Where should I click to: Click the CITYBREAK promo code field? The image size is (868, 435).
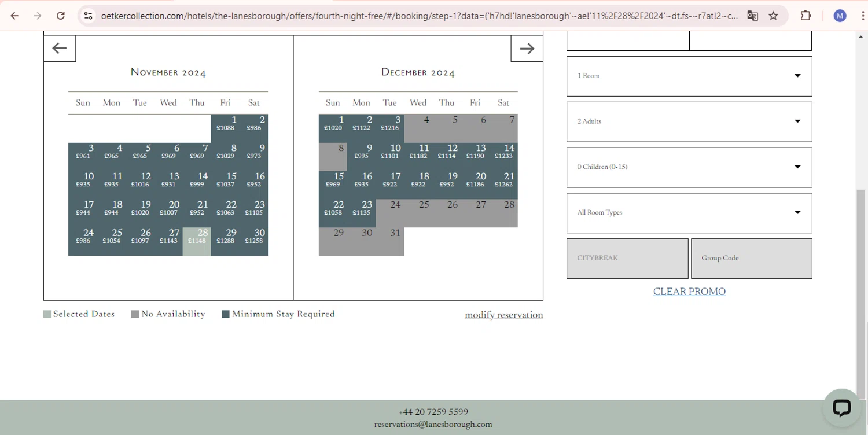tap(627, 259)
